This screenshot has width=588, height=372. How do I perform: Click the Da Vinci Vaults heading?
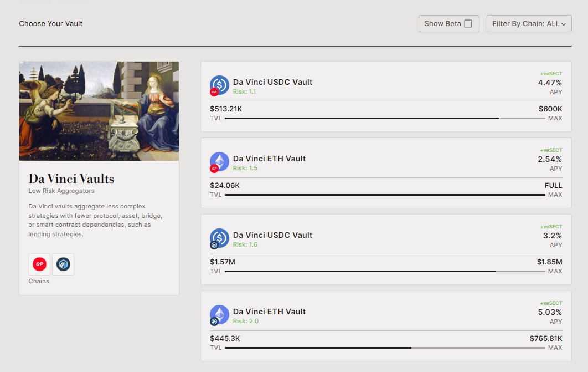point(71,179)
